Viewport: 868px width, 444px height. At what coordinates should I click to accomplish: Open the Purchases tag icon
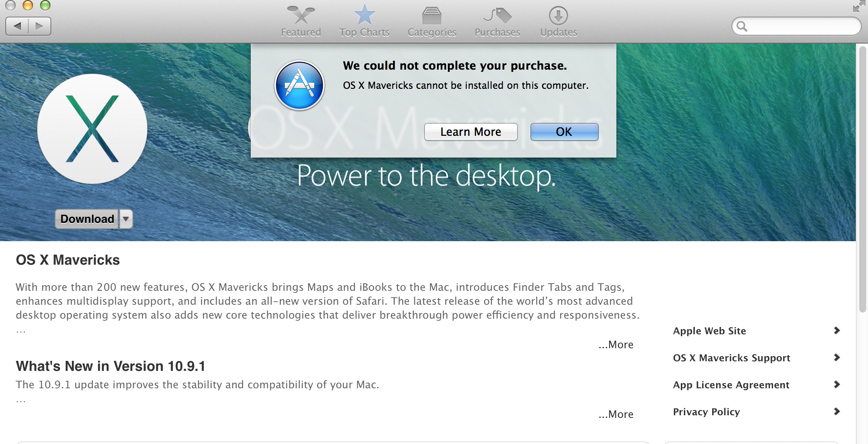coord(498,16)
